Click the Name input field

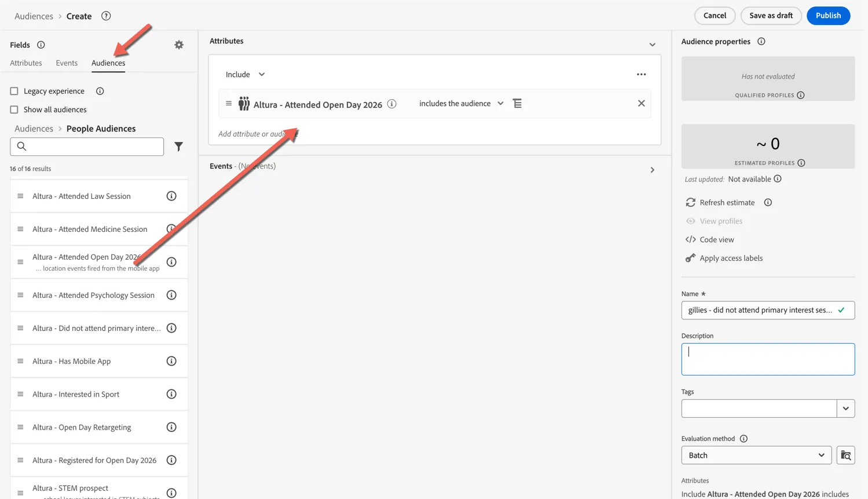pyautogui.click(x=768, y=310)
